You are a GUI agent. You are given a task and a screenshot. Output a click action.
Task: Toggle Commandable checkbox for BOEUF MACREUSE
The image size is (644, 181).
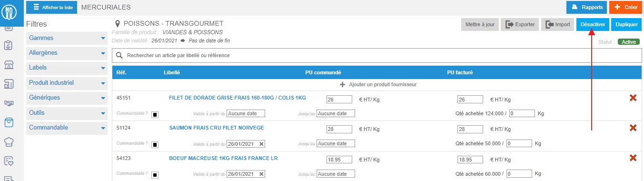pos(155,175)
